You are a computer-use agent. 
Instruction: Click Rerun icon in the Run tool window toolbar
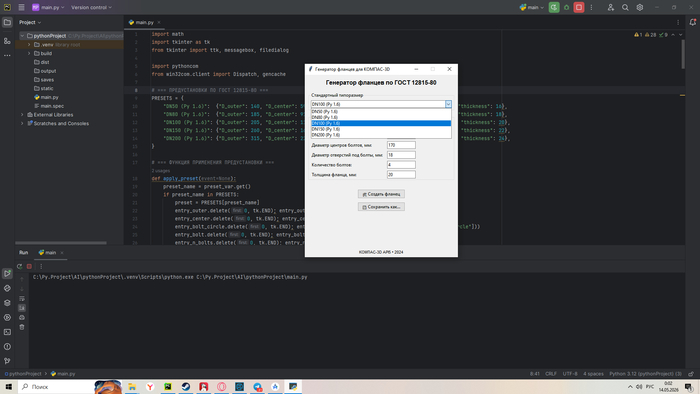[20, 266]
